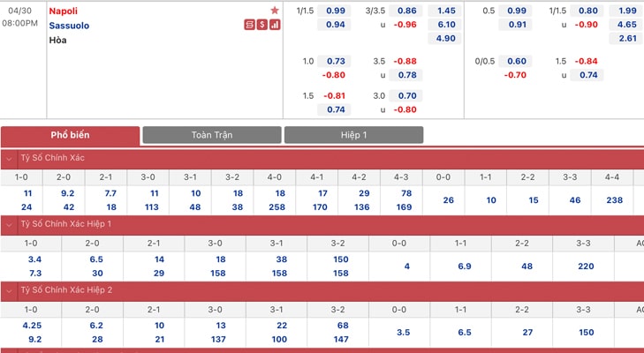The width and height of the screenshot is (644, 353).
Task: Bet on full-time draw at 4.90
Action: (445, 39)
